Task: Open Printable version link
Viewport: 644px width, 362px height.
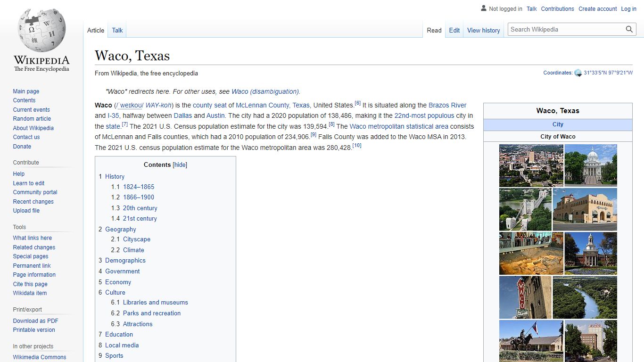Action: coord(34,330)
